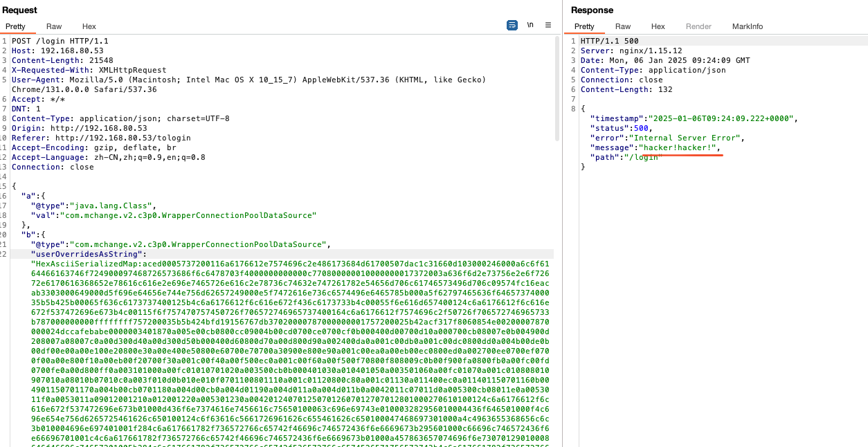The image size is (868, 447).
Task: Click the 'Request' panel title
Action: point(19,10)
